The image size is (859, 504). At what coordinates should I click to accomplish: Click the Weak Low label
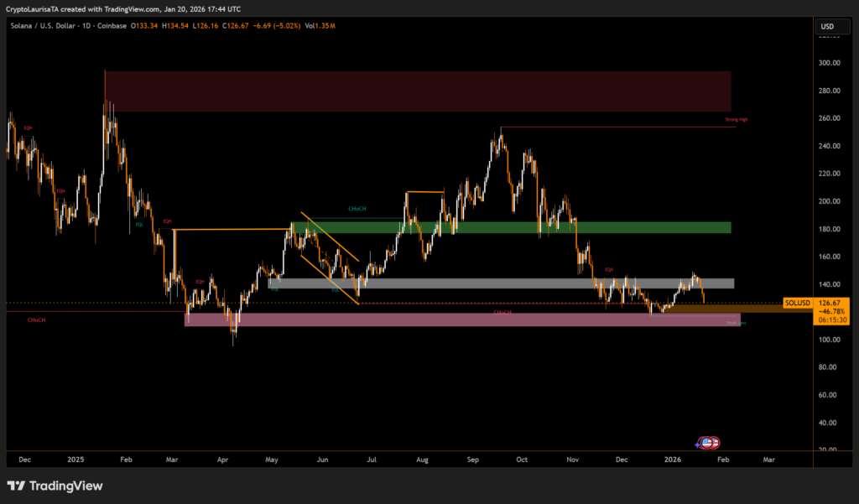point(736,323)
